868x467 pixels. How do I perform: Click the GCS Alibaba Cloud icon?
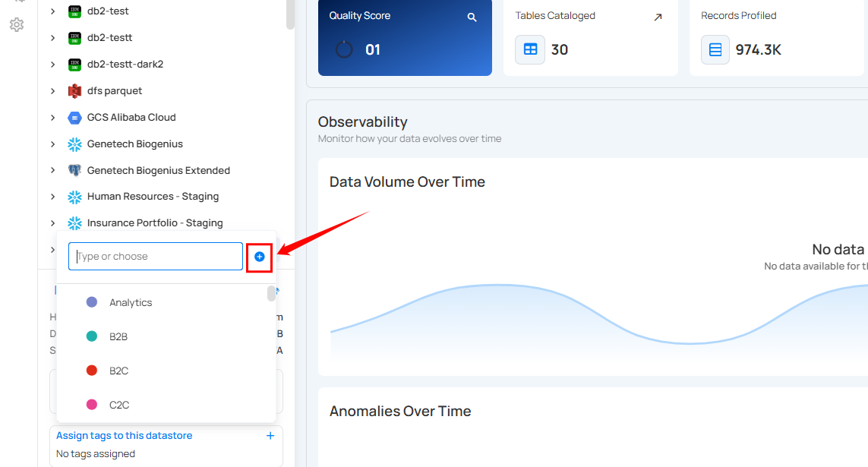tap(74, 118)
